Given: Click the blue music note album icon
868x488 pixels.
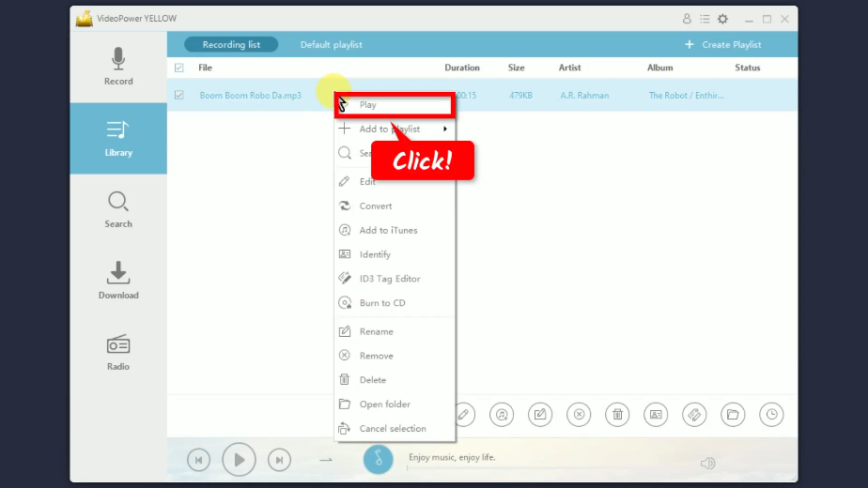Looking at the screenshot, I should (378, 459).
